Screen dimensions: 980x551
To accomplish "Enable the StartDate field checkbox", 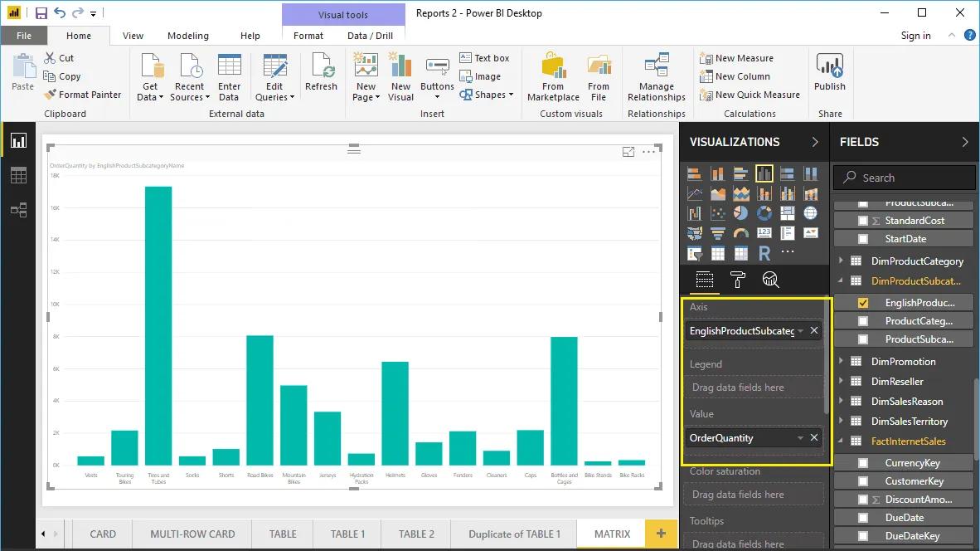I will (x=865, y=239).
